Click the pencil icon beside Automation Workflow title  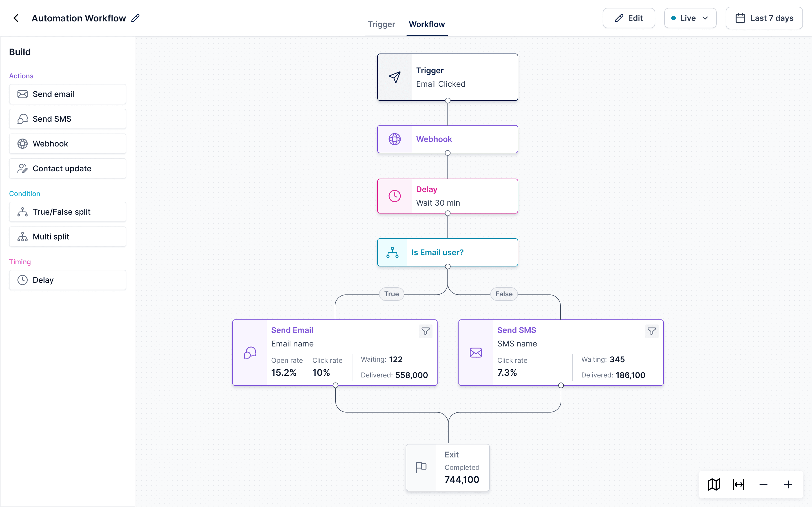[x=135, y=18]
